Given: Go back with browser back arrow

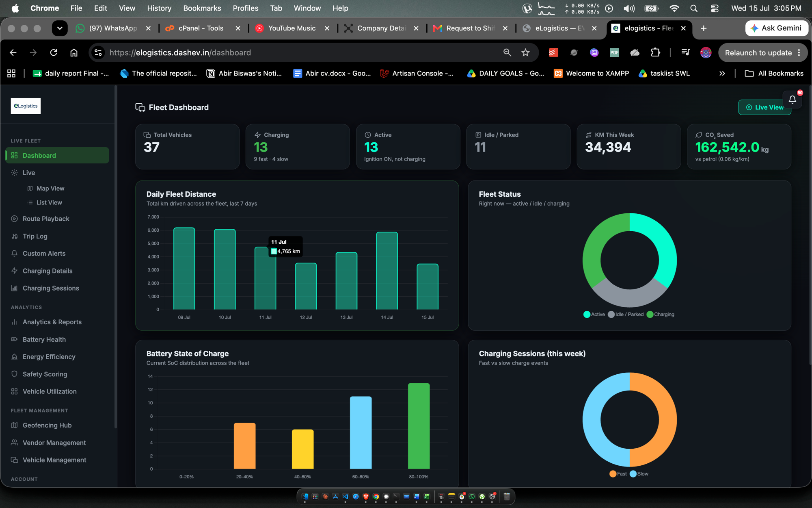Looking at the screenshot, I should click(13, 52).
